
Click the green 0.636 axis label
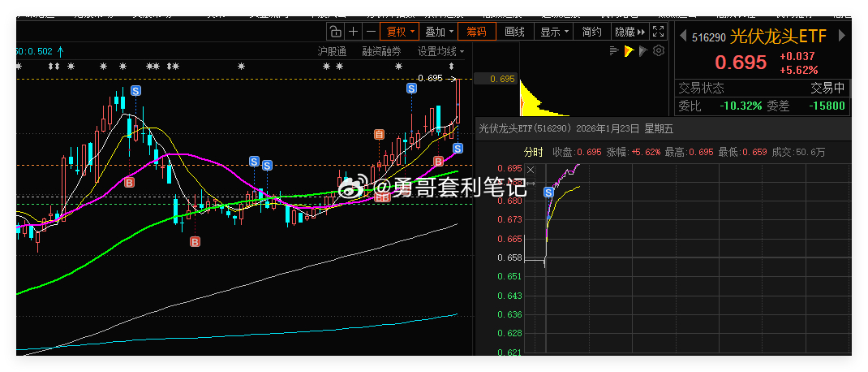510,314
